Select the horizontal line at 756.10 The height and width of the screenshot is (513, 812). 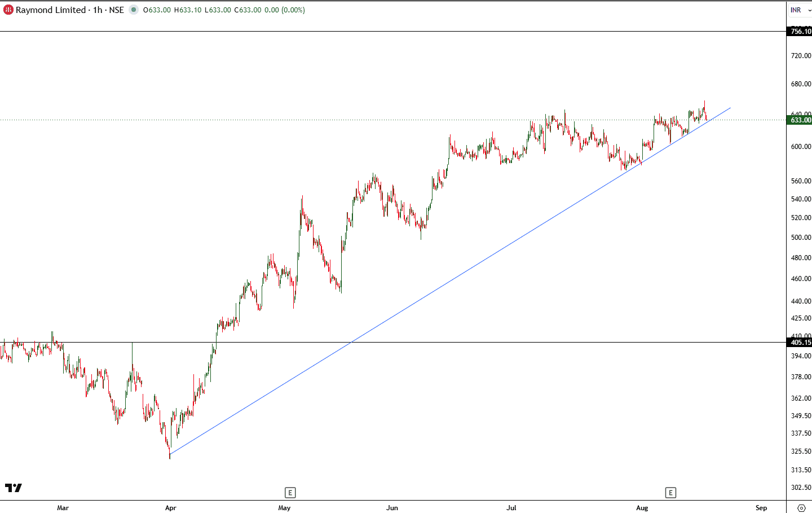click(393, 31)
